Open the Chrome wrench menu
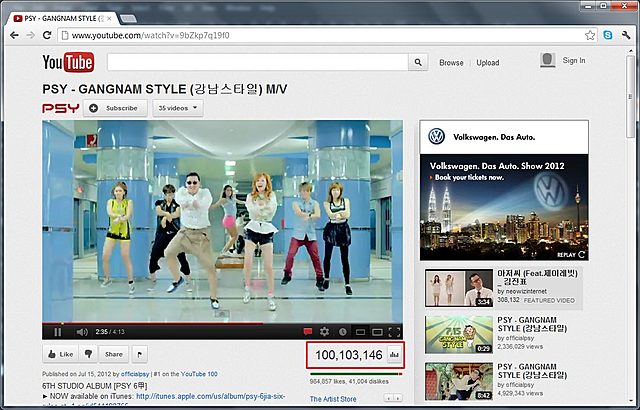 (626, 35)
